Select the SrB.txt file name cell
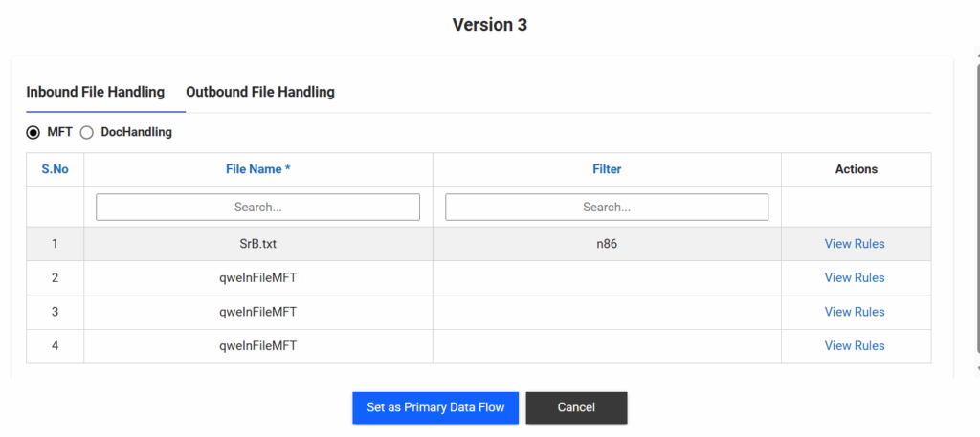980x437 pixels. [257, 244]
